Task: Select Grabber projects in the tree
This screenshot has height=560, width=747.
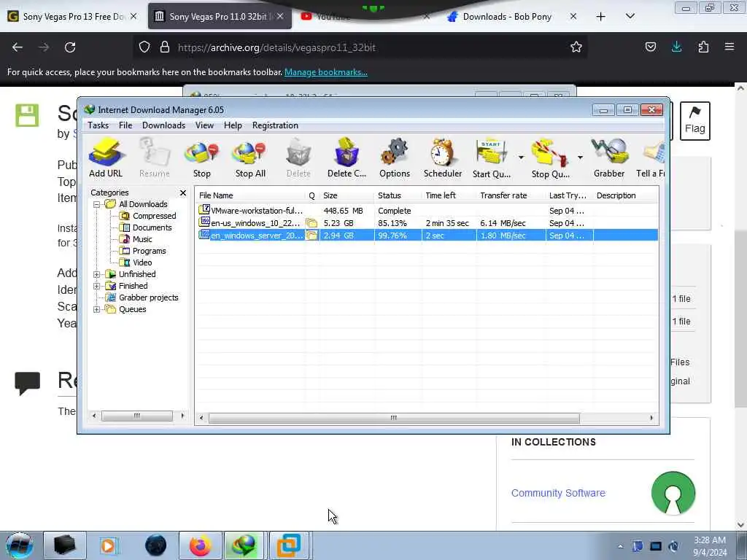Action: (x=142, y=297)
